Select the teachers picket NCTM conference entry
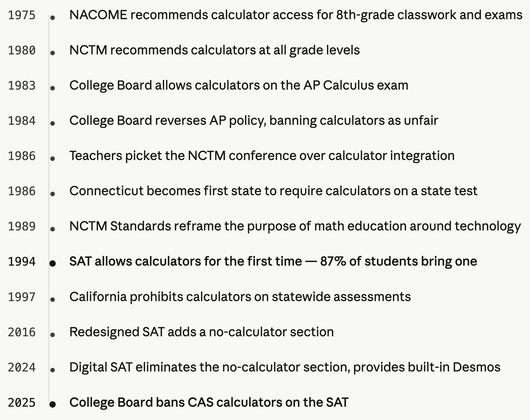 click(x=262, y=156)
